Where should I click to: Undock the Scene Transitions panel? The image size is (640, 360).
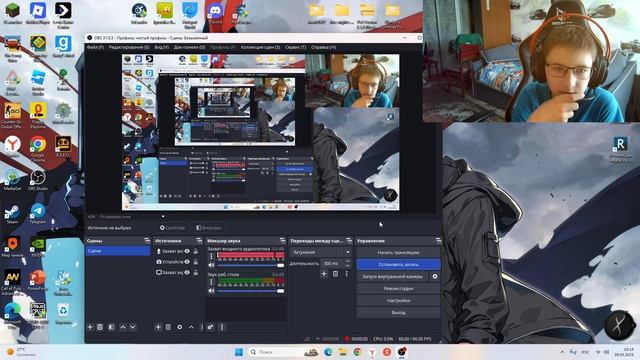(349, 241)
